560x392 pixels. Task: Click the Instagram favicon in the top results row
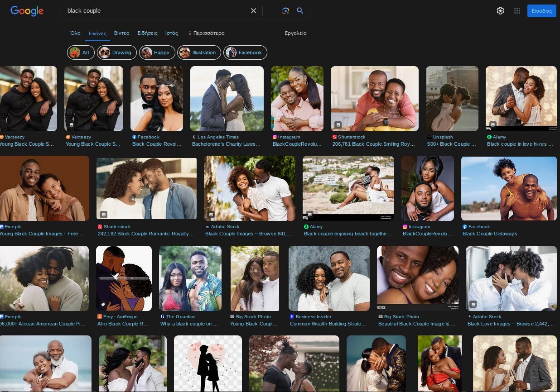pyautogui.click(x=275, y=137)
